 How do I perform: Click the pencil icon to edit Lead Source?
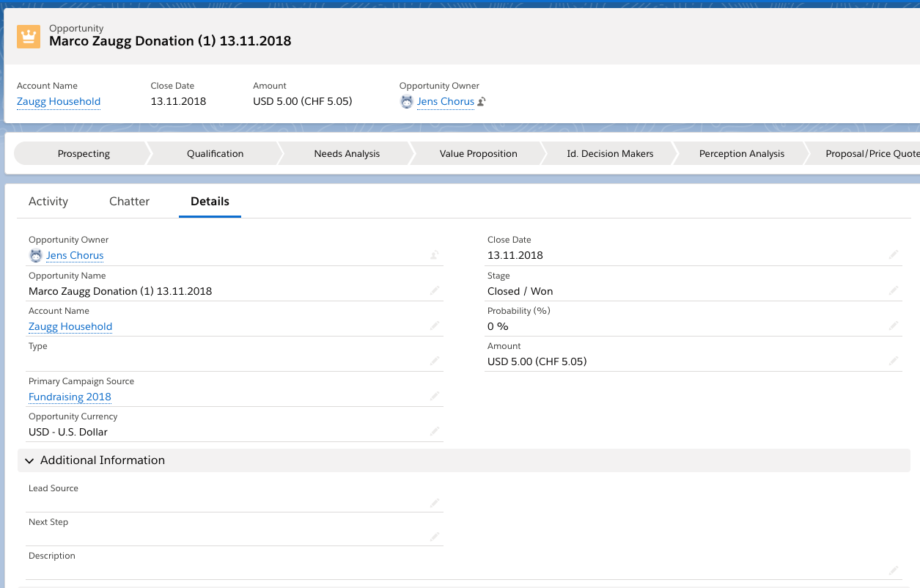pyautogui.click(x=434, y=503)
